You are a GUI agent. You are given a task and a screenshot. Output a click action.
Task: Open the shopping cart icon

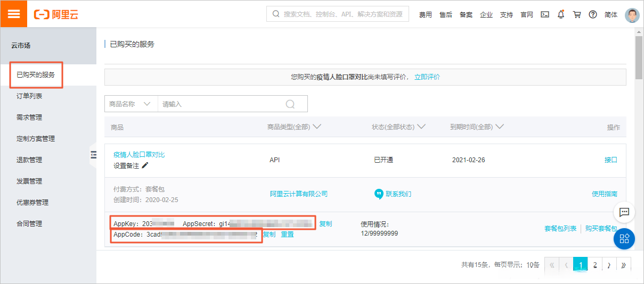point(577,14)
